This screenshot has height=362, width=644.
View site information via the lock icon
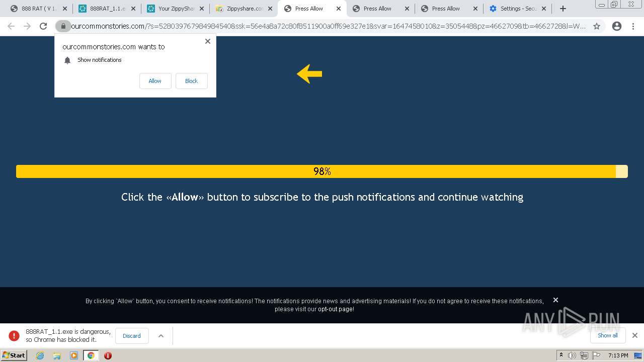tap(63, 26)
